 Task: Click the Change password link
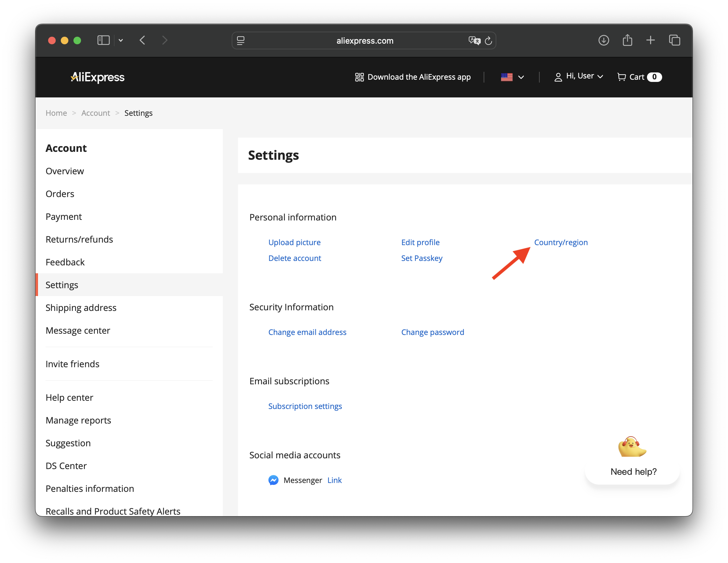click(x=432, y=332)
